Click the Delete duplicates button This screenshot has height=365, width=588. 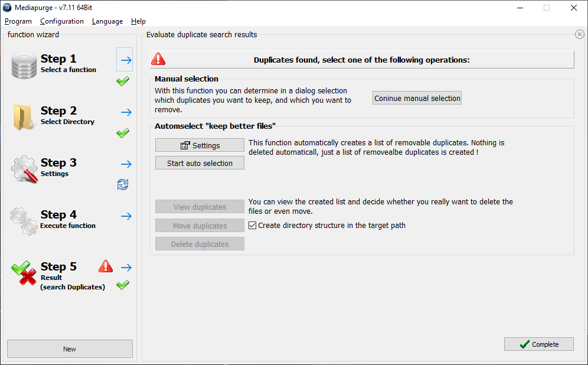pos(200,244)
